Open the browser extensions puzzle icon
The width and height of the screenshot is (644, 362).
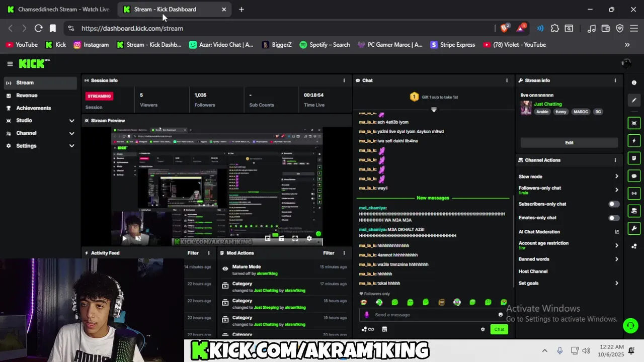click(555, 29)
